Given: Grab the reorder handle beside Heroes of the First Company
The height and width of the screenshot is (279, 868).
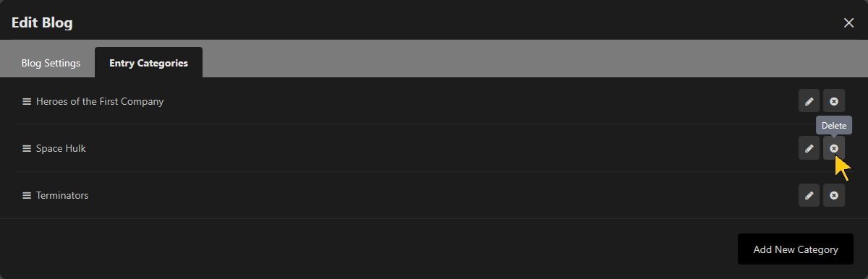Looking at the screenshot, I should click(x=27, y=101).
